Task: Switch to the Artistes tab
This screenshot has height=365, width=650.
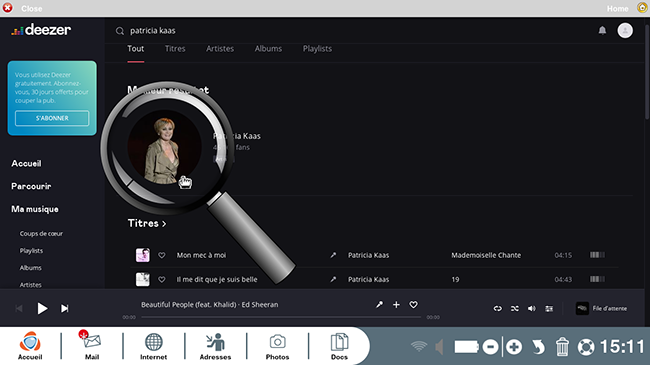Action: click(220, 49)
